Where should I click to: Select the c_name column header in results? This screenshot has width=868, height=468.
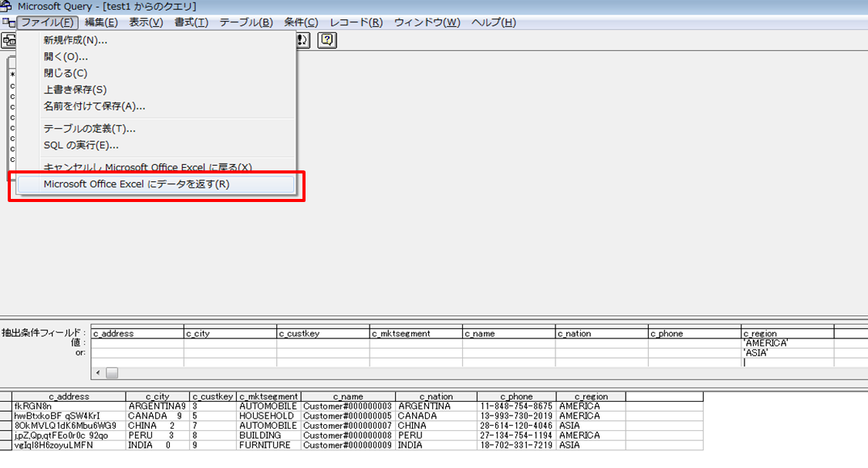pyautogui.click(x=348, y=396)
